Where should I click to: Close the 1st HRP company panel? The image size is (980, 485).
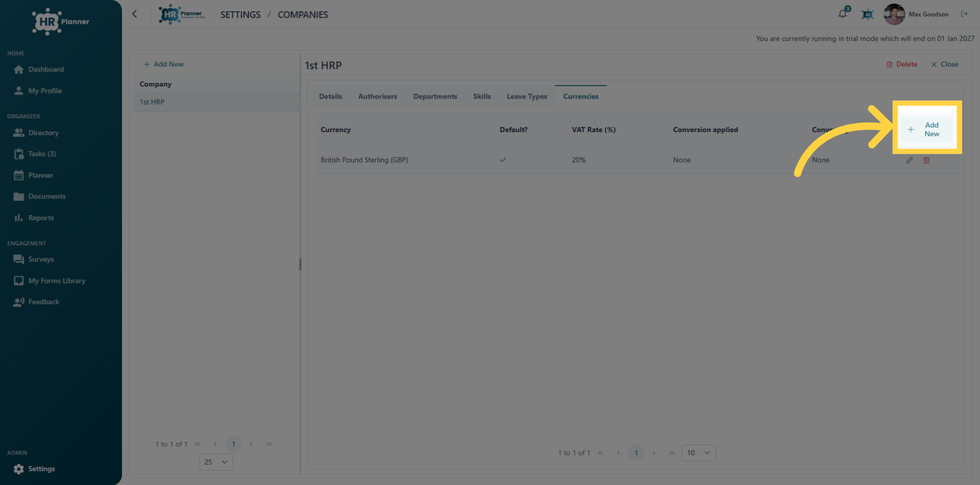(x=944, y=64)
